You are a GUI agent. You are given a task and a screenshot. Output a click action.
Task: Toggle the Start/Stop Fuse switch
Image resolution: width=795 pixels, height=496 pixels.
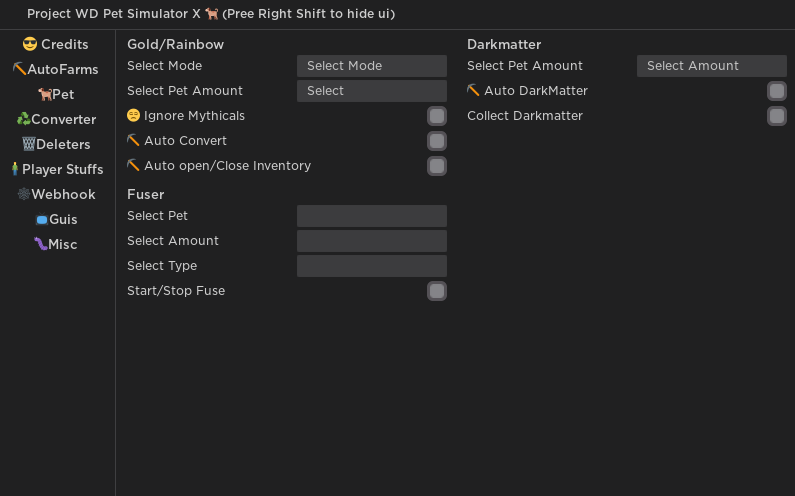pyautogui.click(x=437, y=291)
